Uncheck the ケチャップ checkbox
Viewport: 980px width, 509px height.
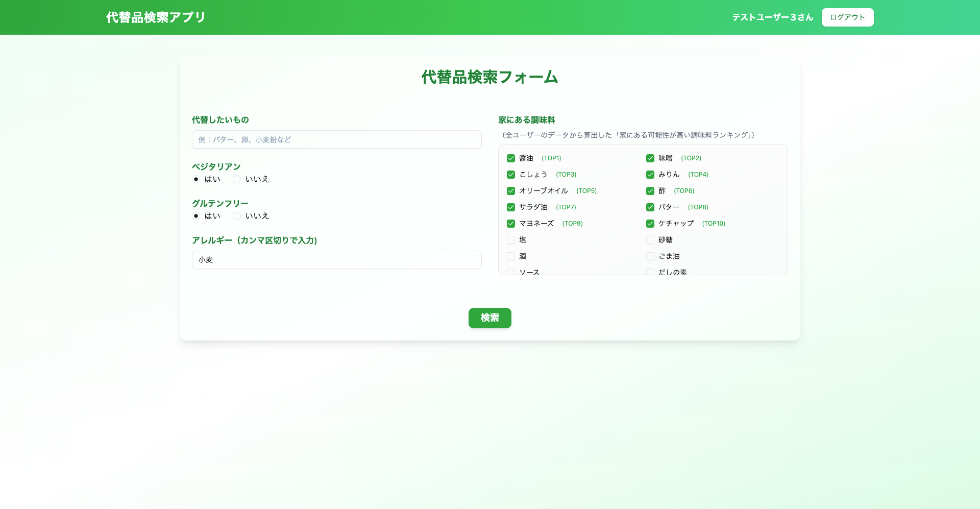[650, 224]
